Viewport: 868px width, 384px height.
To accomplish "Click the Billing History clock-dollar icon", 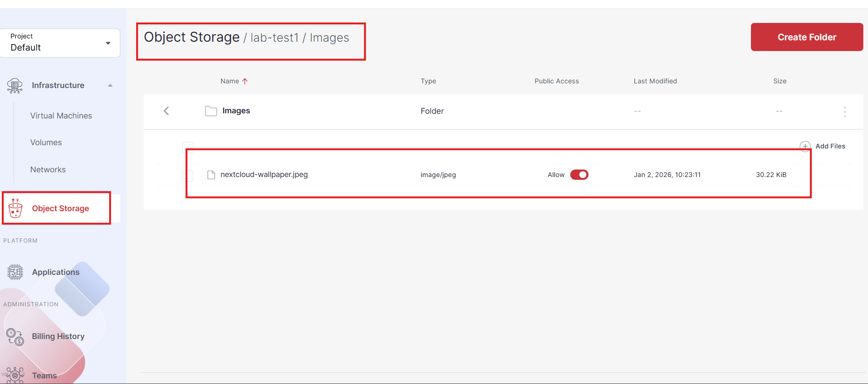I will [15, 337].
